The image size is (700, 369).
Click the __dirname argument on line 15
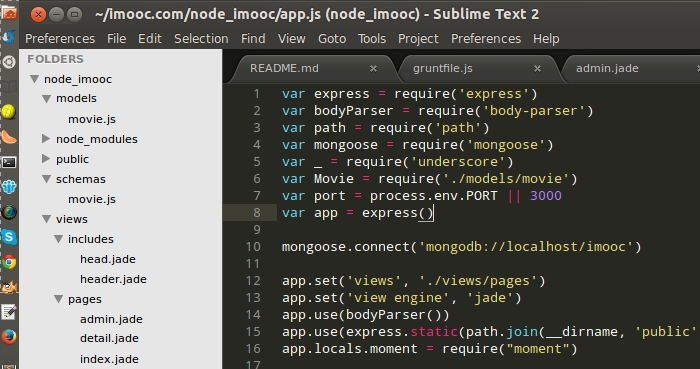pyautogui.click(x=581, y=332)
